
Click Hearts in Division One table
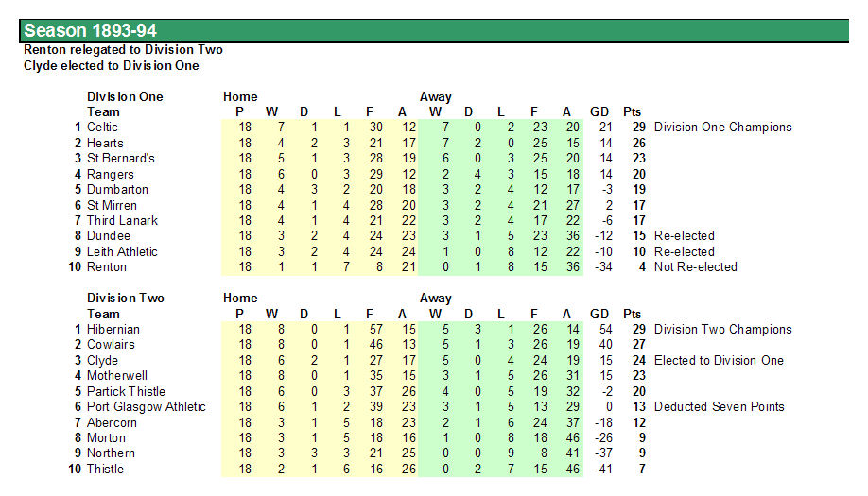(105, 143)
